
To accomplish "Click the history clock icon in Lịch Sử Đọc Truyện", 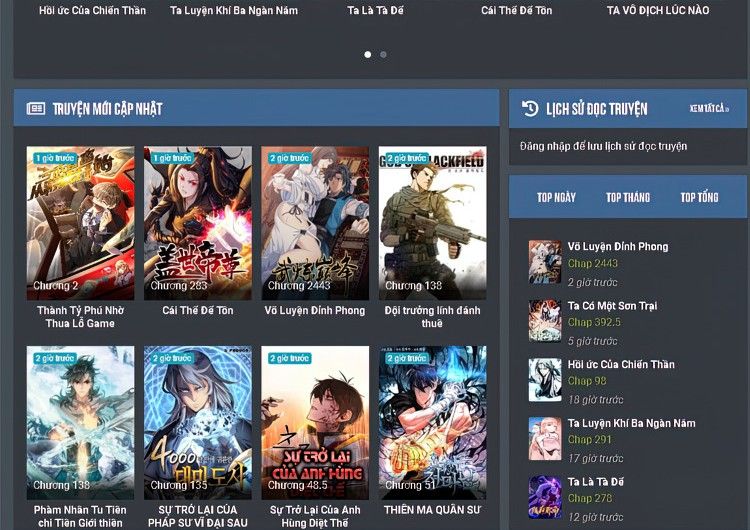I will [530, 109].
